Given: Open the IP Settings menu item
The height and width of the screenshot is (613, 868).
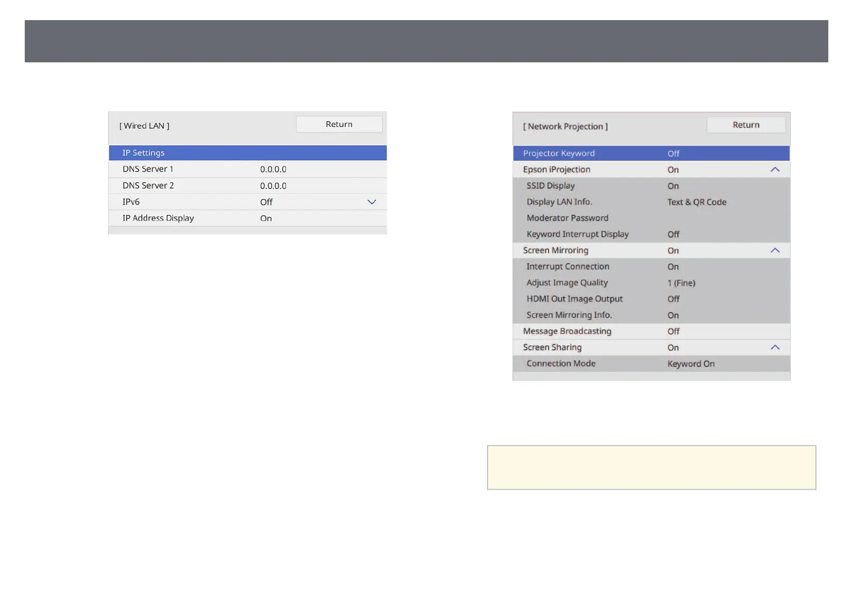Looking at the screenshot, I should pos(247,153).
